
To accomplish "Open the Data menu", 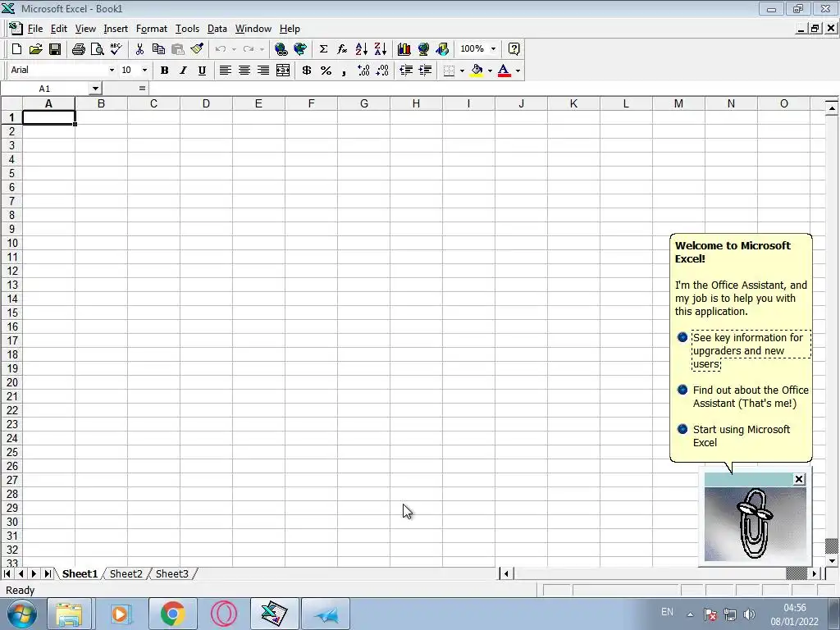I will coord(217,29).
